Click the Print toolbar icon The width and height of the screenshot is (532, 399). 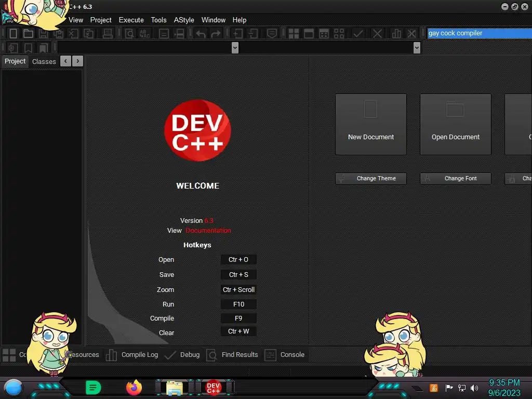pyautogui.click(x=108, y=33)
